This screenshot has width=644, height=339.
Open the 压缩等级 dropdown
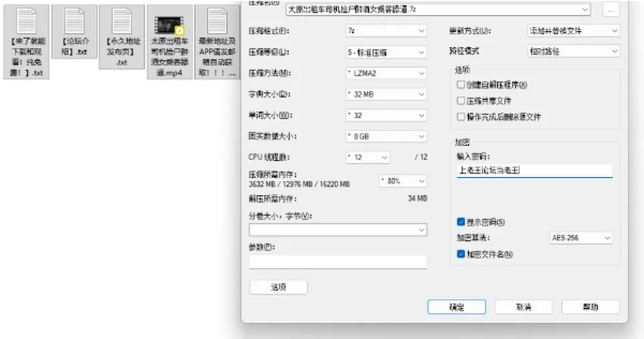pyautogui.click(x=386, y=52)
